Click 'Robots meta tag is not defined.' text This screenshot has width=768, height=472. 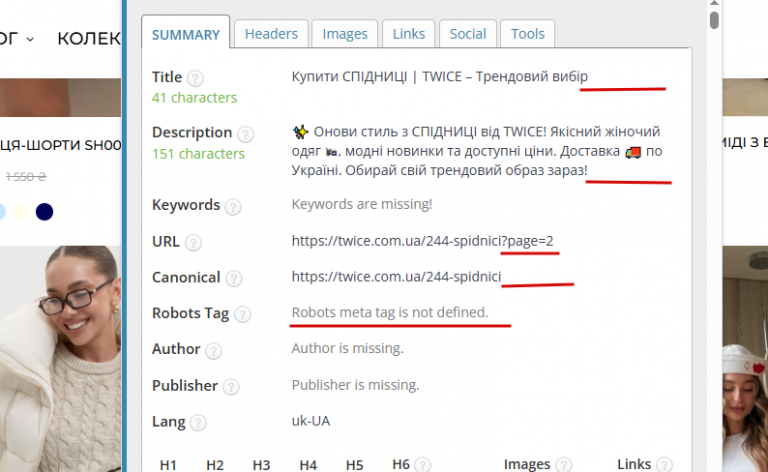(390, 312)
